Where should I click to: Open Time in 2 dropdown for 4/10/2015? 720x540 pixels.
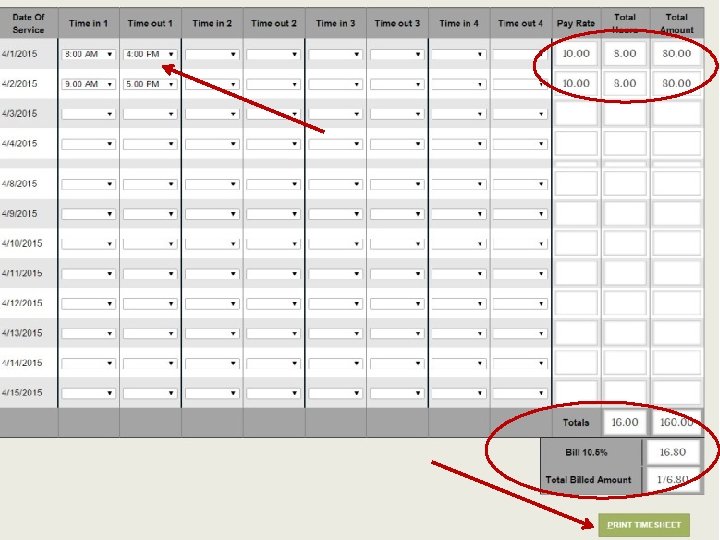click(212, 244)
